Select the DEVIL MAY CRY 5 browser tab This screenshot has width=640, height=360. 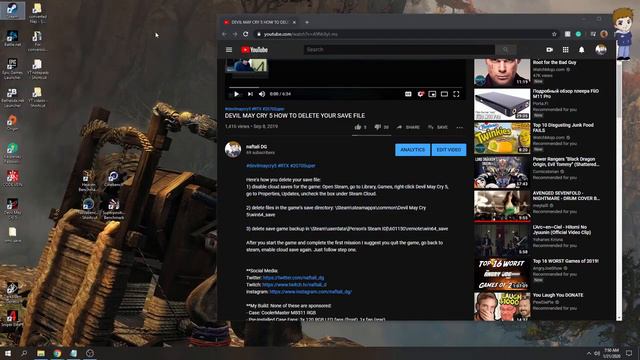pos(260,22)
